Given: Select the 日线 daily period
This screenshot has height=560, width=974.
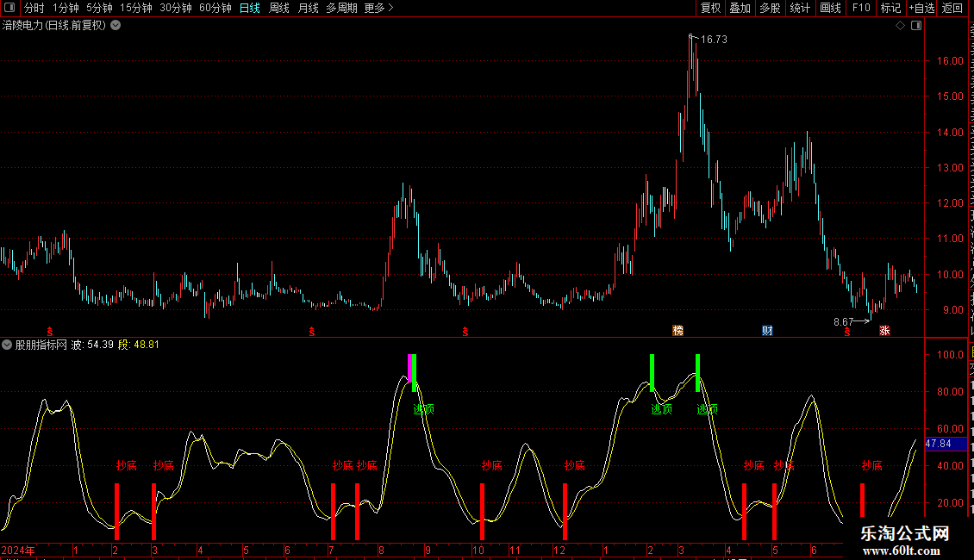Looking at the screenshot, I should click(x=250, y=8).
